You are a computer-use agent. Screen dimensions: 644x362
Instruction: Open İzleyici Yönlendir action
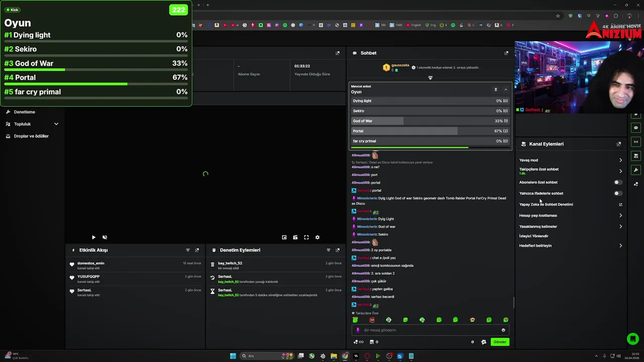click(x=534, y=236)
